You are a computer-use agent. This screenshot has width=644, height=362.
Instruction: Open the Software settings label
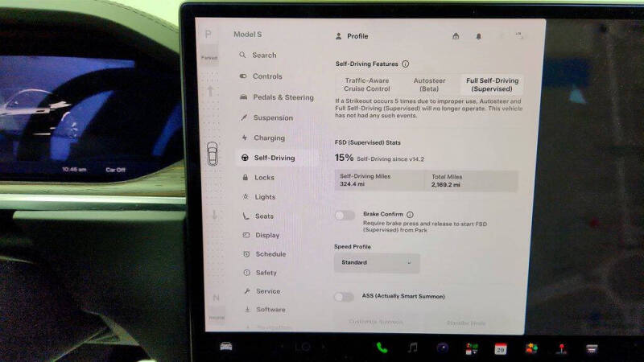[270, 310]
